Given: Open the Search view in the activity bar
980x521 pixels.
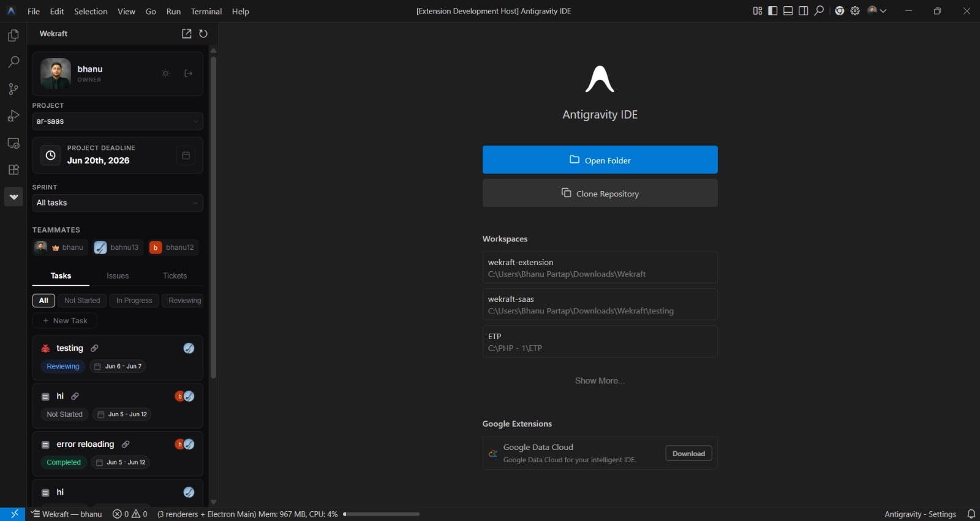Looking at the screenshot, I should point(13,62).
